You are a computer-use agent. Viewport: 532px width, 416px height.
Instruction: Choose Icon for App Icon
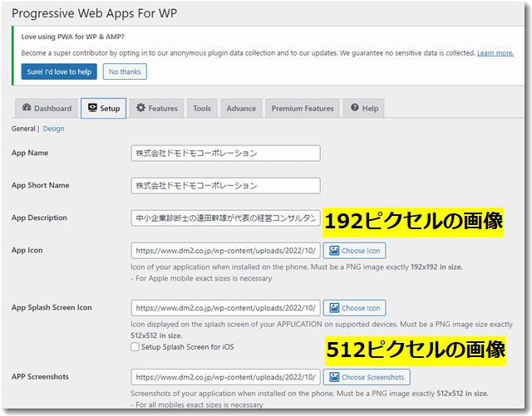pos(354,251)
